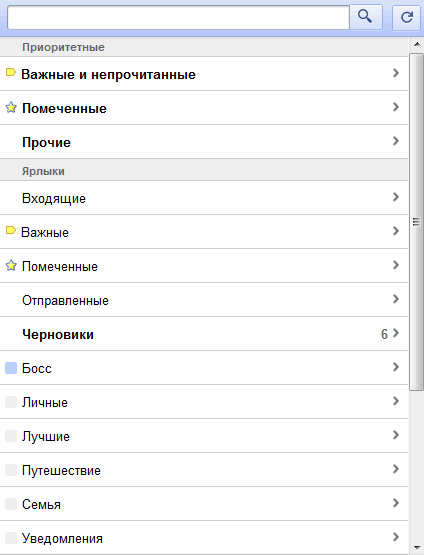Click the gray square beside Лучшие
Image resolution: width=424 pixels, height=555 pixels.
11,436
